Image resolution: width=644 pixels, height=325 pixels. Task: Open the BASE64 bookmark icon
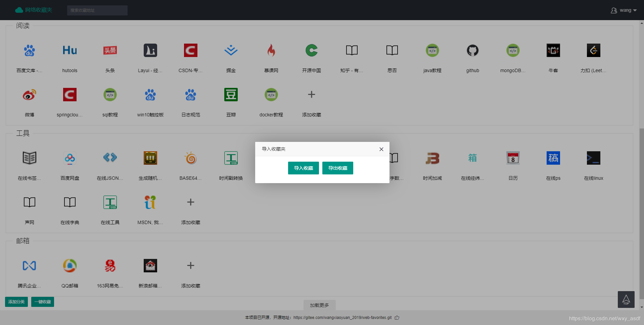pos(191,158)
